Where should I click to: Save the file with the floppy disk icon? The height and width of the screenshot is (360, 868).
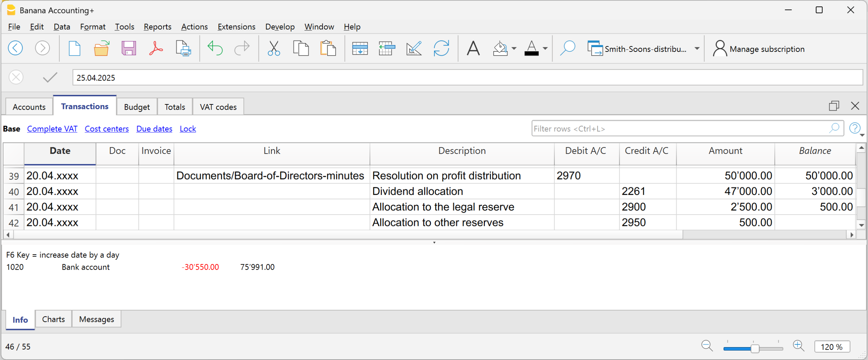[129, 48]
